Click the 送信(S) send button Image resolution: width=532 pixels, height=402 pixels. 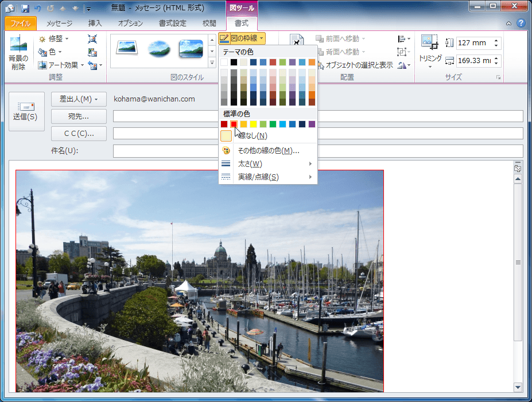[26, 111]
